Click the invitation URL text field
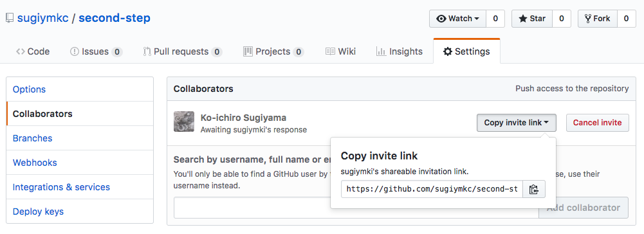 432,189
